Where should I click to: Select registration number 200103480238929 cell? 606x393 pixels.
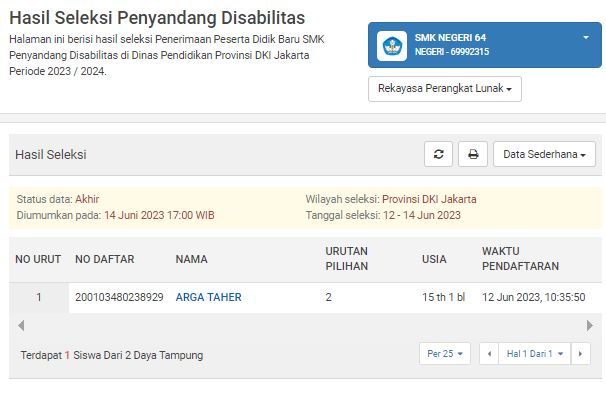pos(119,297)
